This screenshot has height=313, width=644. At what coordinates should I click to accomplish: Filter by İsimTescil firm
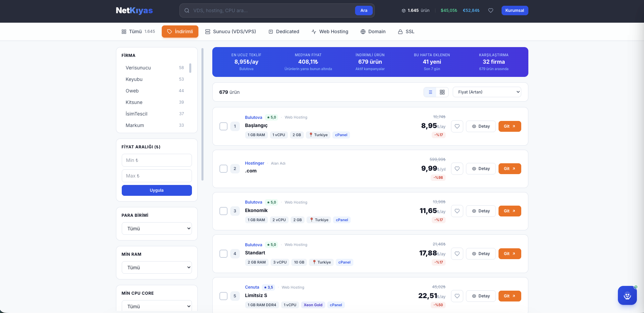pos(155,114)
